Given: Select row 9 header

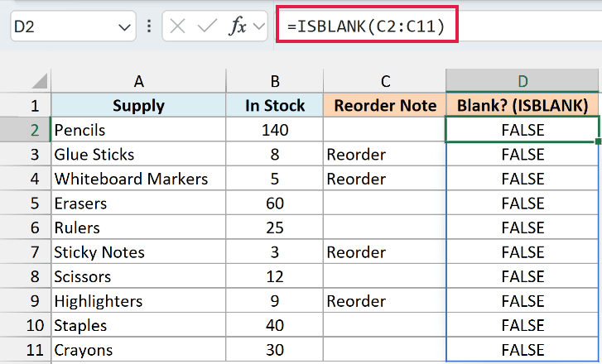Looking at the screenshot, I should point(26,301).
